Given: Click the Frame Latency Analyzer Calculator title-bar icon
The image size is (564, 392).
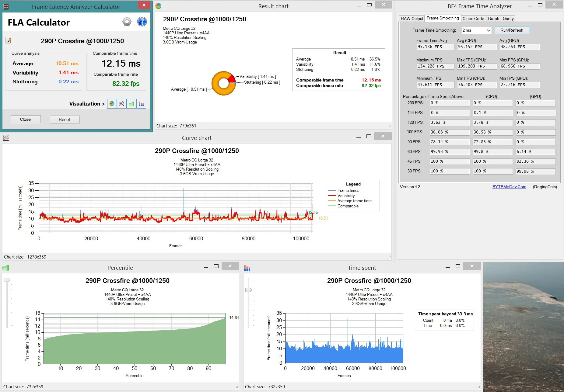Looking at the screenshot, I should pyautogui.click(x=6, y=6).
